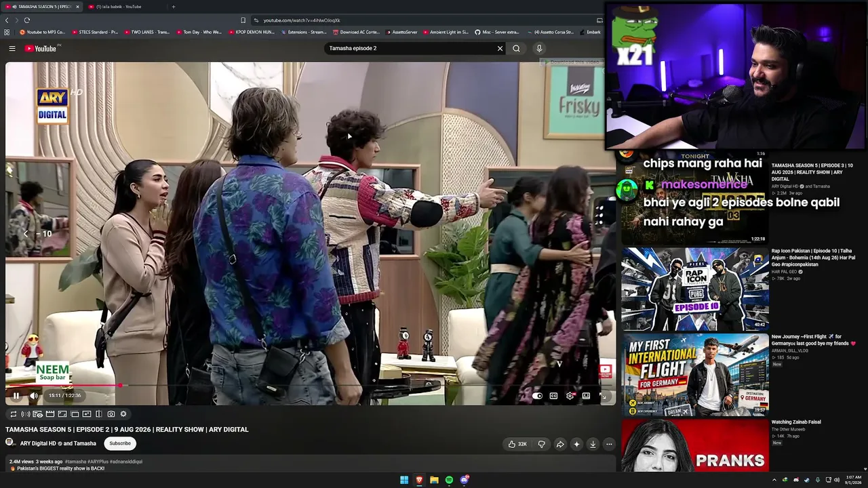Open the Misc - Server extra... GitHub bookmark
The height and width of the screenshot is (488, 868).
point(496,32)
